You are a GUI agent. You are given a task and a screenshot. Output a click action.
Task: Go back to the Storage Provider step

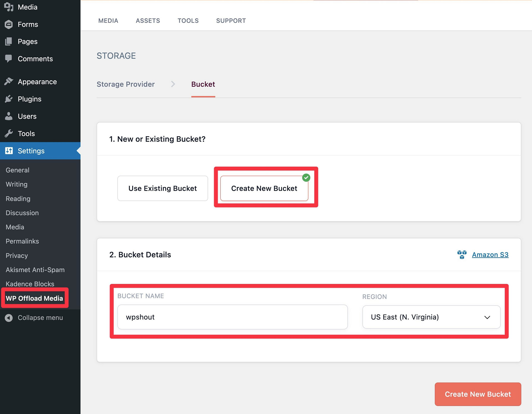[125, 84]
